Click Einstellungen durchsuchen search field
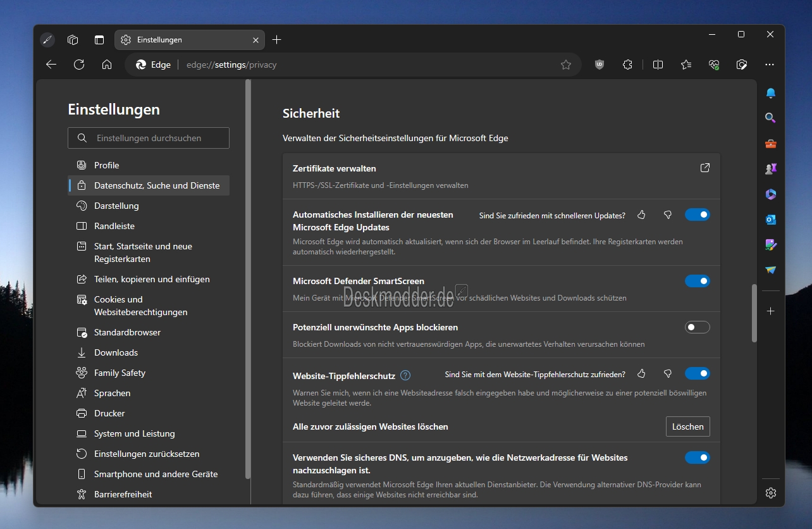 (149, 138)
